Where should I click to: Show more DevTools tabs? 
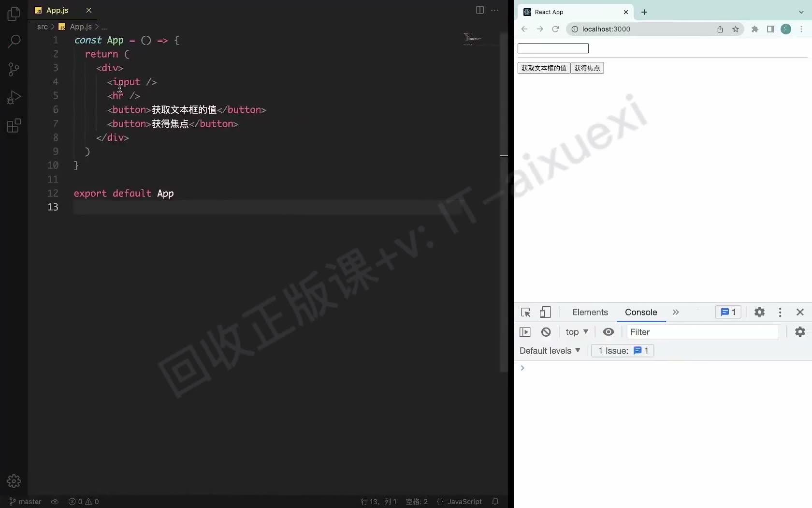tap(676, 313)
